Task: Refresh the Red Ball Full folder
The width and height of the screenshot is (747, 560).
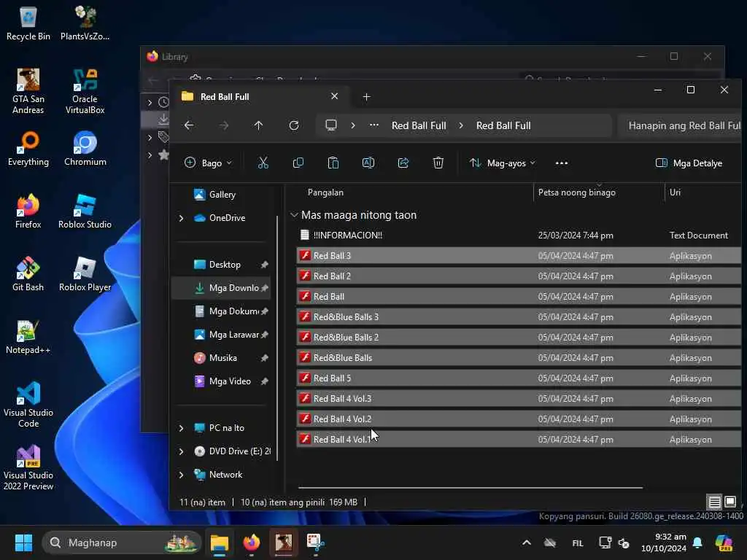Action: [x=294, y=125]
